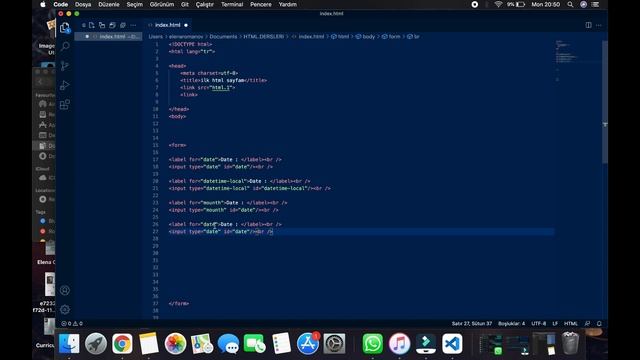640x360 pixels.
Task: Open App Store from the Dock
Action: [308, 343]
